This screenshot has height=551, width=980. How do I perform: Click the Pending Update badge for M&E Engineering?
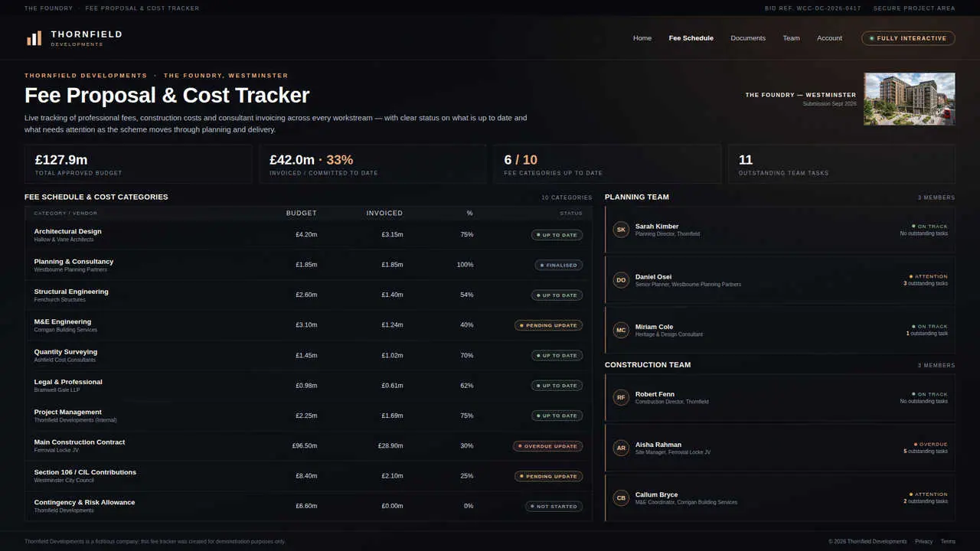tap(548, 325)
